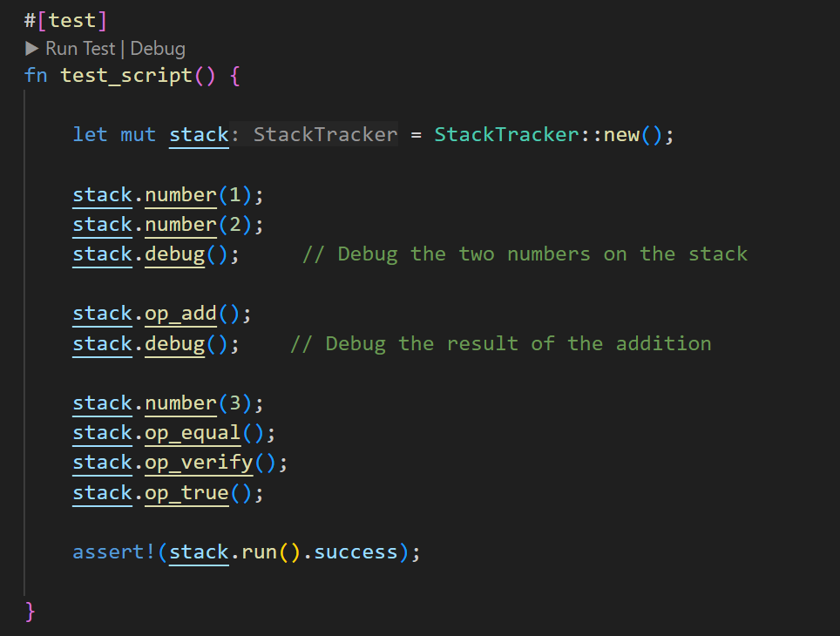The height and width of the screenshot is (636, 840).
Task: Click the op_equal method call
Action: [x=193, y=433]
